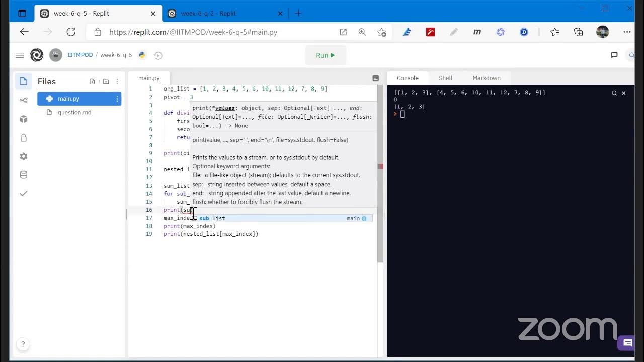Show info for the sub_list suggestion
644x362 pixels.
pyautogui.click(x=364, y=219)
